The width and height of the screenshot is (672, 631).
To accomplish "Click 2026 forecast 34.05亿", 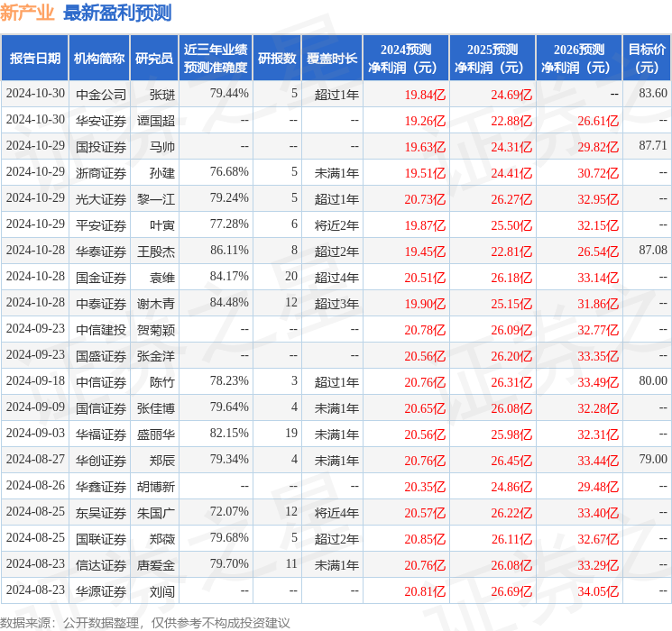I will (x=598, y=591).
